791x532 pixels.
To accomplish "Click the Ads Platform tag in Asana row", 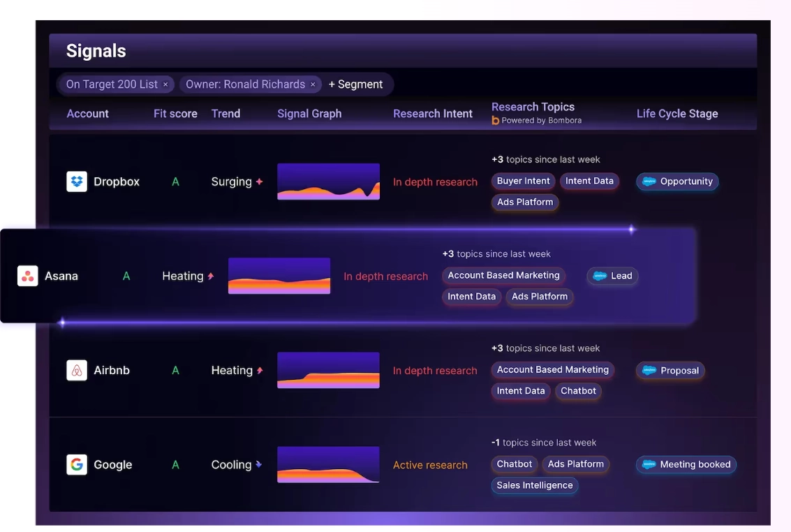I will tap(540, 297).
